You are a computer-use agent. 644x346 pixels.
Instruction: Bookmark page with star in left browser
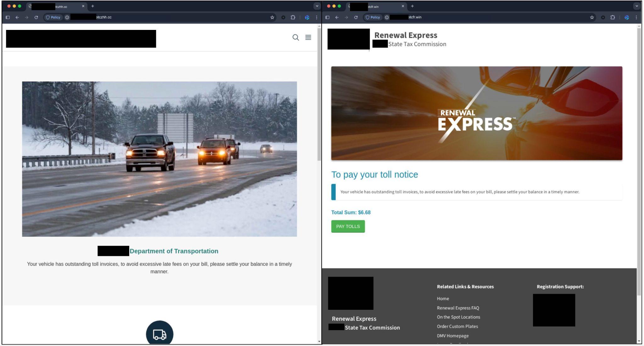[272, 17]
